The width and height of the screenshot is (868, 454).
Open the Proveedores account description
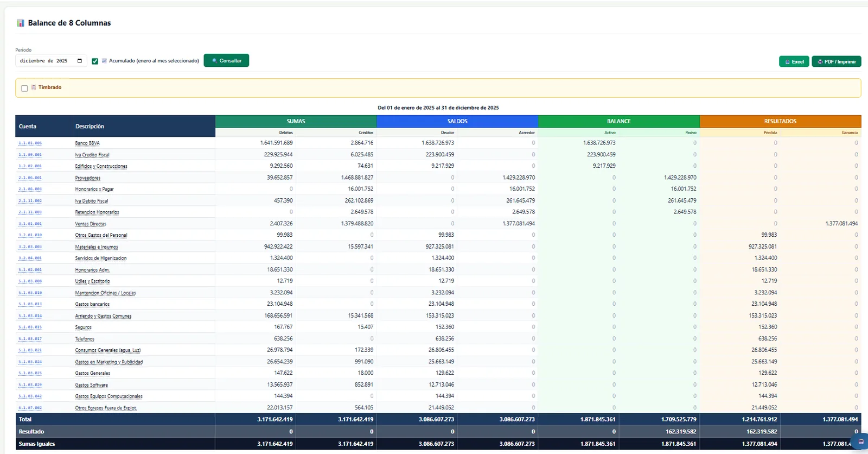click(x=88, y=178)
